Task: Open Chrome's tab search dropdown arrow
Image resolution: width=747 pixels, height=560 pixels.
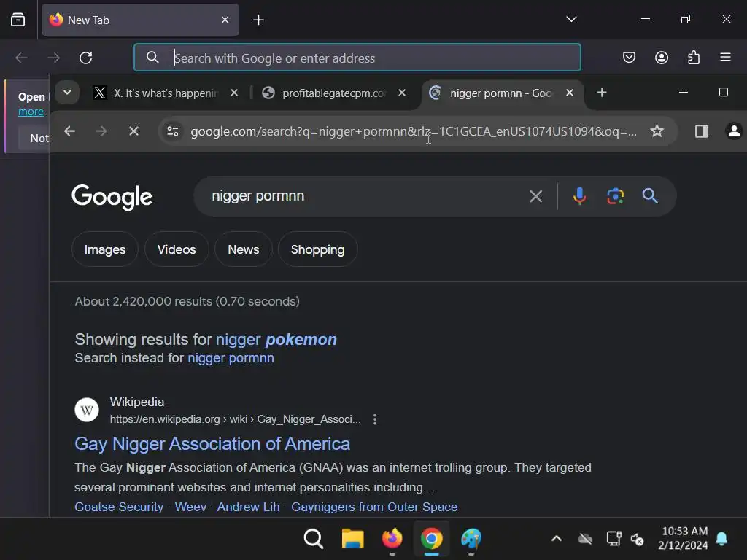Action: pyautogui.click(x=67, y=93)
